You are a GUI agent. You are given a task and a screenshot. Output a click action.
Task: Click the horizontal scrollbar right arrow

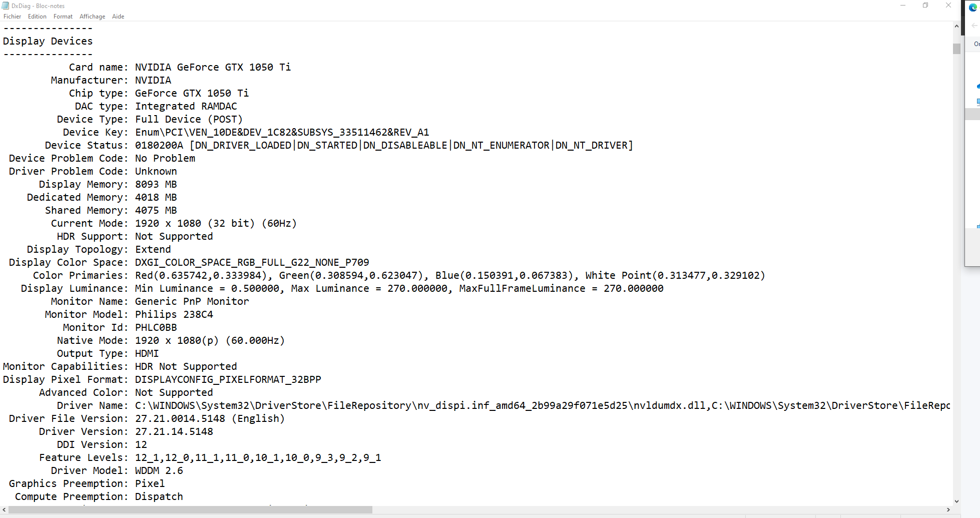point(948,509)
